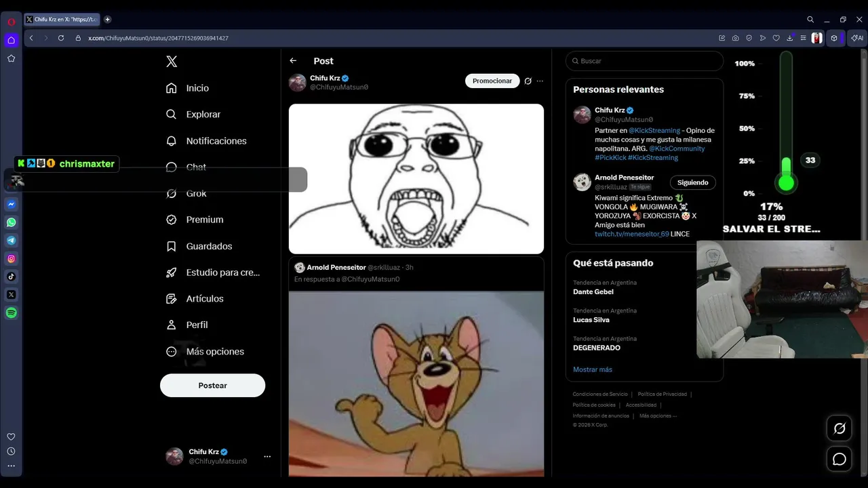The height and width of the screenshot is (488, 868).
Task: Open the wojak meme image
Action: click(x=416, y=179)
